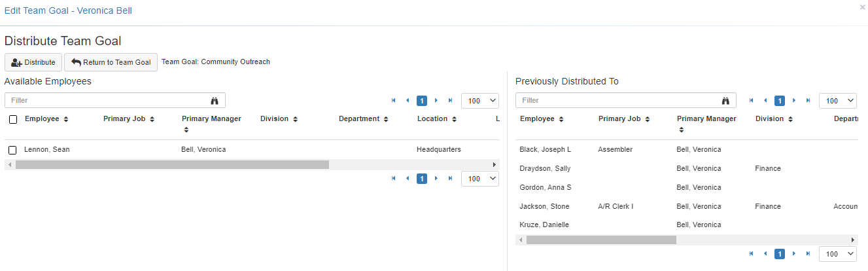Click the binoculars icon in Previously Distributed filter
This screenshot has width=868, height=271.
coord(725,101)
